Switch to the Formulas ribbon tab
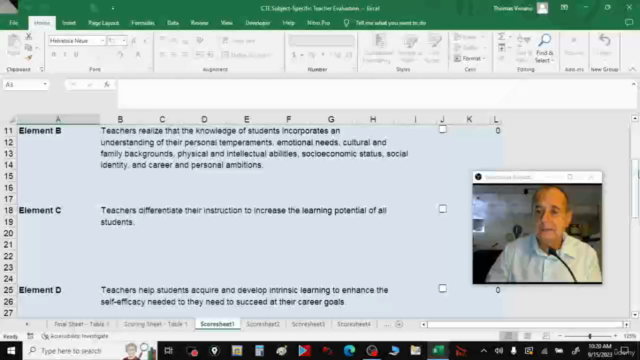 tap(143, 23)
